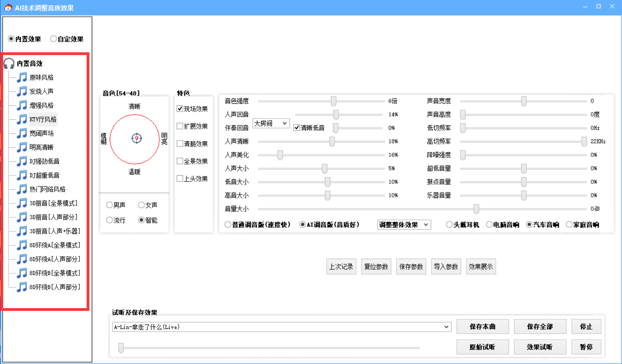Click the music note icon beside 3D丽音[全景模式]
Screen dimensions: 622x364
click(x=22, y=203)
